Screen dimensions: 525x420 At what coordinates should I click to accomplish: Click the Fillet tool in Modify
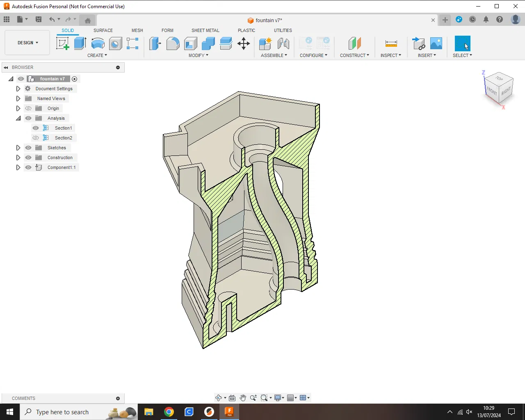tap(173, 43)
